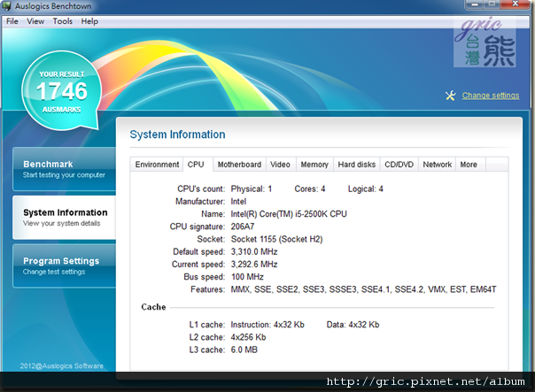Switch to the Video tab

click(280, 165)
